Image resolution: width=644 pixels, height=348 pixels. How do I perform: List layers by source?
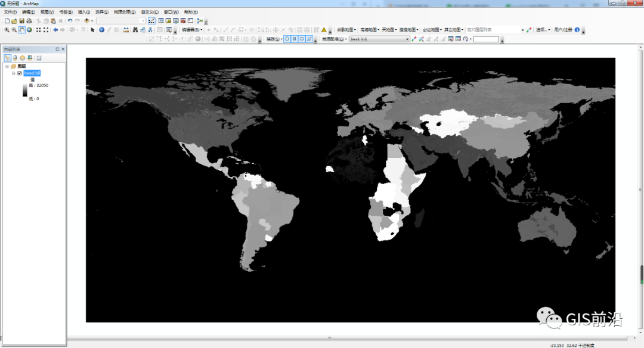(15, 58)
